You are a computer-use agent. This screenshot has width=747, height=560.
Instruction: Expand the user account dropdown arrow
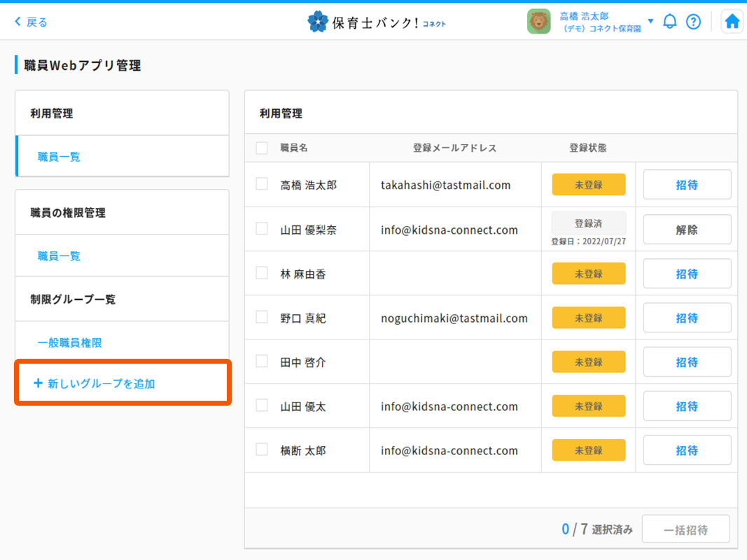pos(650,21)
